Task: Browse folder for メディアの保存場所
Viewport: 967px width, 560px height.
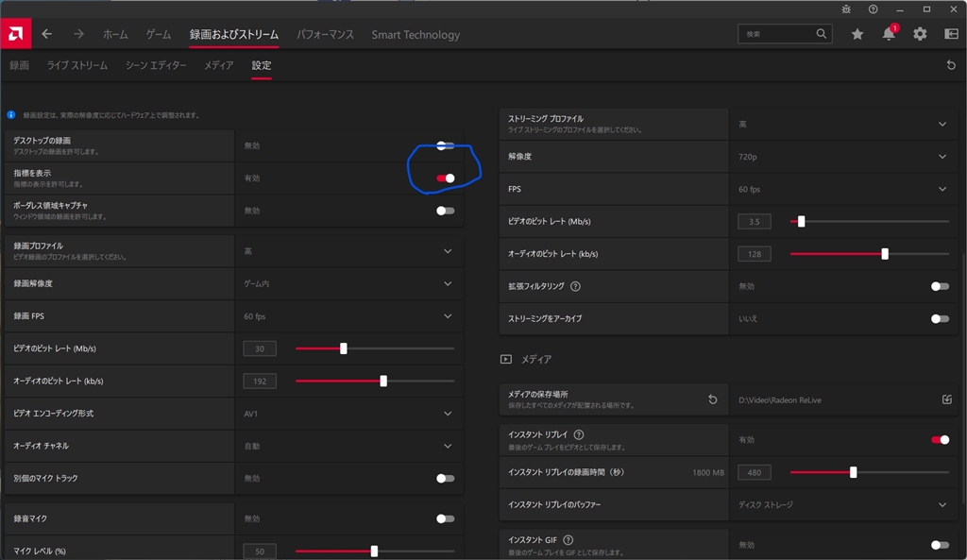Action: click(x=947, y=399)
